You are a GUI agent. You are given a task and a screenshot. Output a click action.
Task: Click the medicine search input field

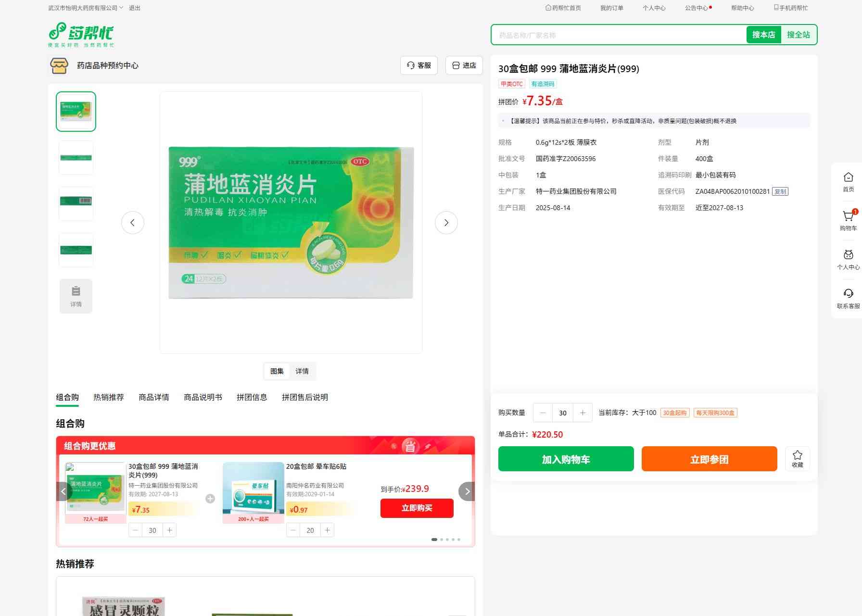point(618,35)
